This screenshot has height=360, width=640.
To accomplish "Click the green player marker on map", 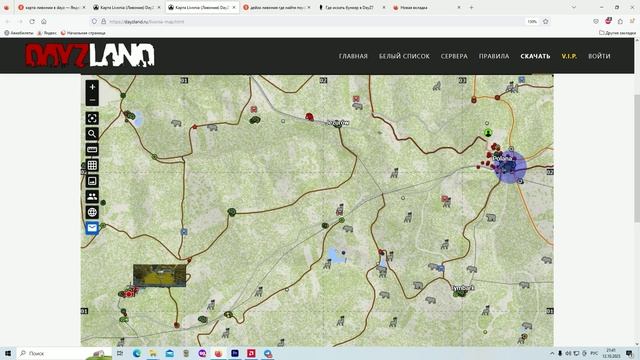I will tap(488, 133).
